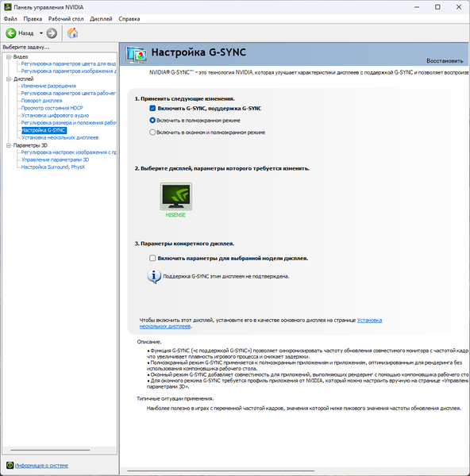The image size is (470, 476).
Task: Open the Дисплей menu
Action: click(x=101, y=19)
